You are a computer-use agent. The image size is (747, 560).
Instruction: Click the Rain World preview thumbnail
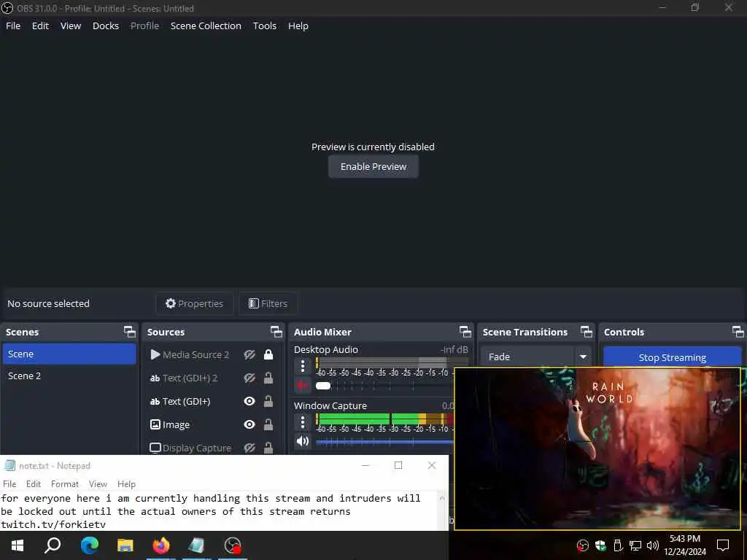597,448
